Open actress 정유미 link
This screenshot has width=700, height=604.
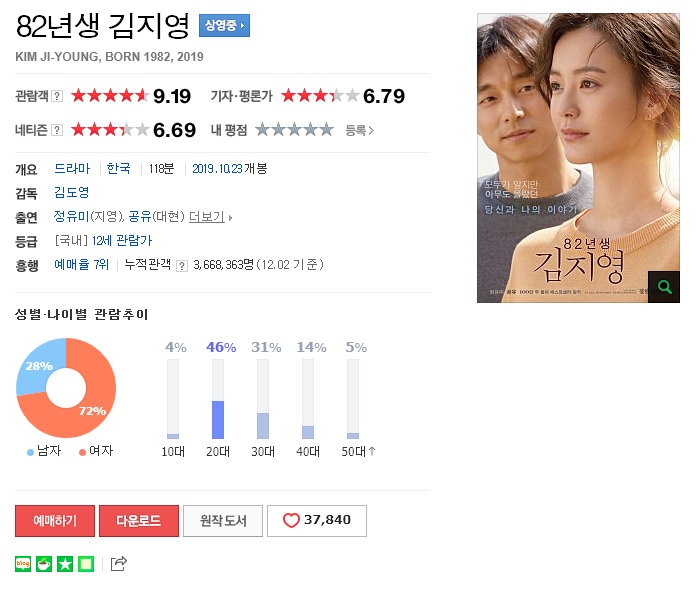(x=71, y=217)
